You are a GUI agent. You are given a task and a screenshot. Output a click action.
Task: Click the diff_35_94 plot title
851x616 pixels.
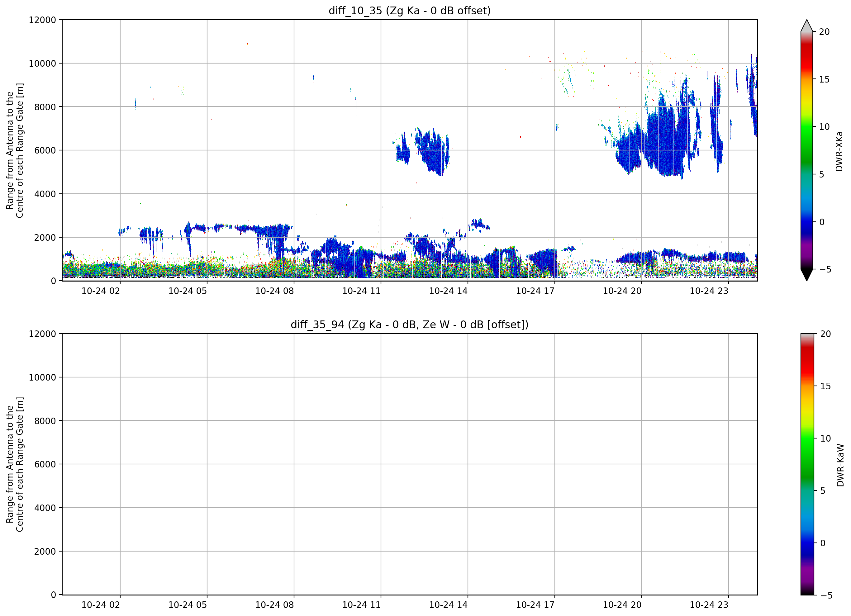[x=409, y=325]
